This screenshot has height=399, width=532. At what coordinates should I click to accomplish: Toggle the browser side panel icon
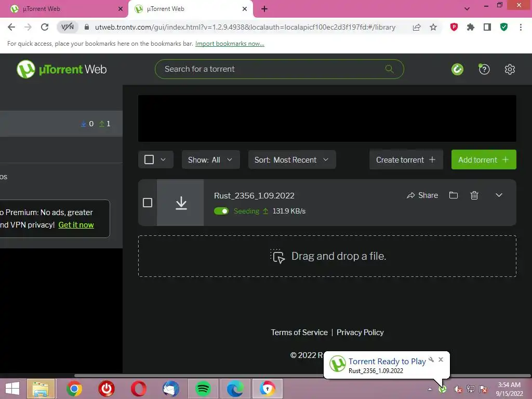487,27
